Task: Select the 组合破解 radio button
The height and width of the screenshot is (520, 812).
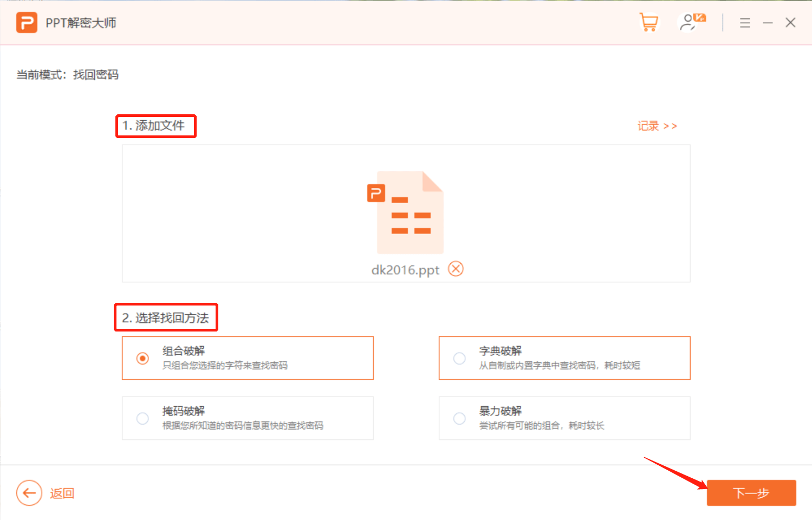Action: click(x=142, y=359)
